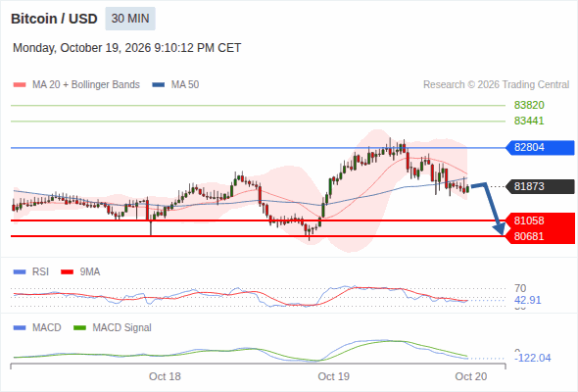The image size is (578, 392).
Task: Click the Oct 19 date axis label
Action: (x=334, y=376)
